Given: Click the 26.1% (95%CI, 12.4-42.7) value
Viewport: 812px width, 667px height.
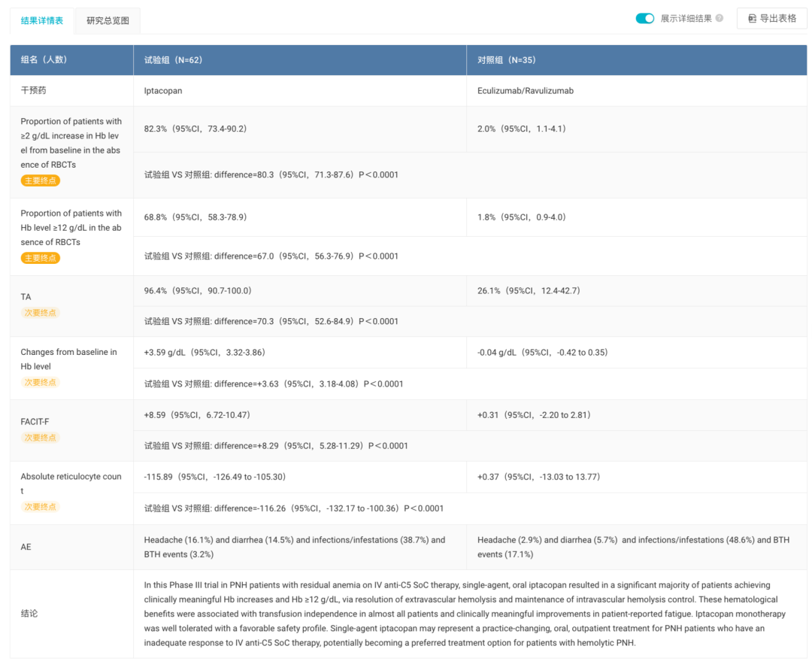Looking at the screenshot, I should (x=529, y=290).
